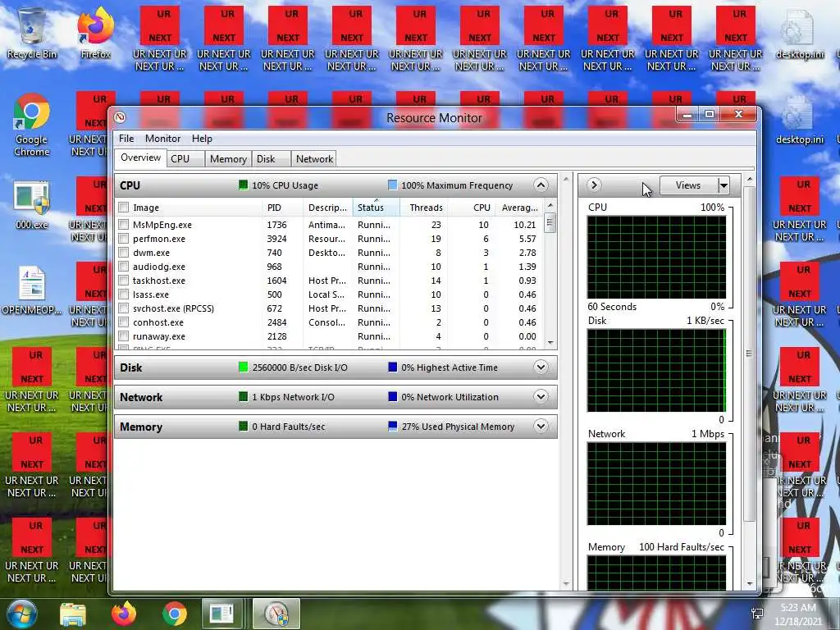Click the process list scroll-down arrow
The width and height of the screenshot is (840, 630).
click(550, 343)
